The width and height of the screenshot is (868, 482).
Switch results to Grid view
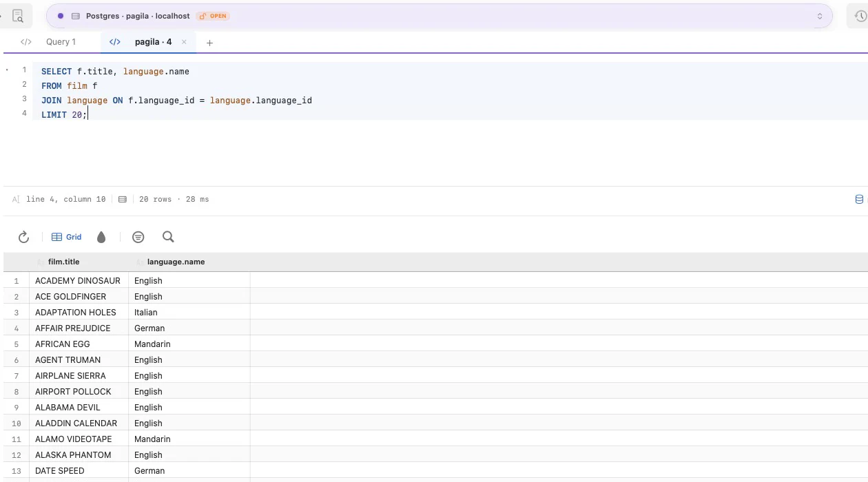pyautogui.click(x=67, y=237)
